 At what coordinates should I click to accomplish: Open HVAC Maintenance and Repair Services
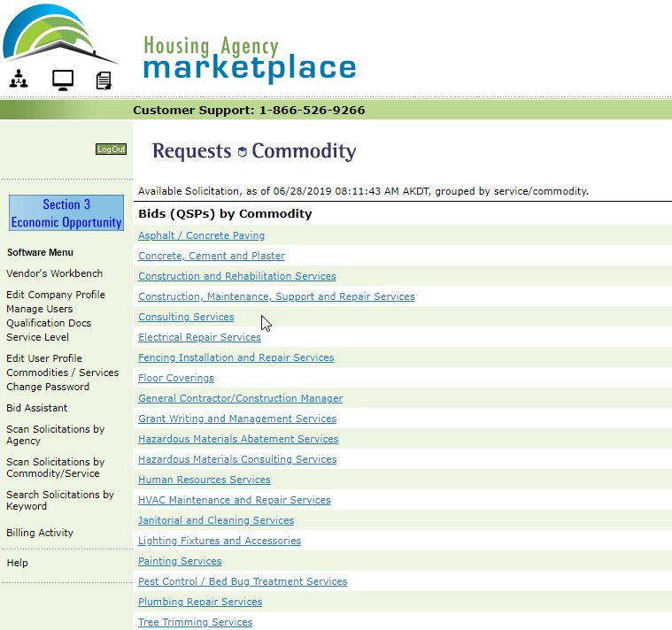(x=235, y=500)
